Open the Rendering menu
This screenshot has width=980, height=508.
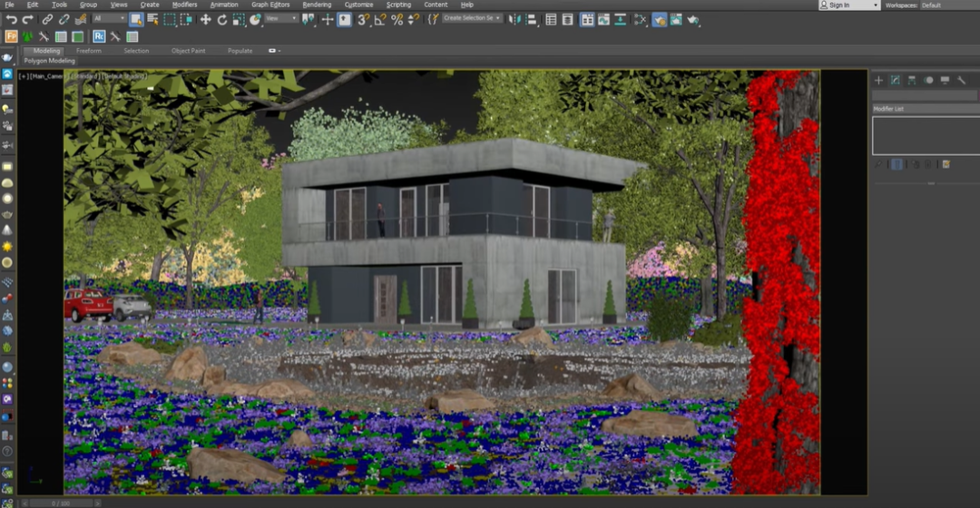[x=317, y=5]
